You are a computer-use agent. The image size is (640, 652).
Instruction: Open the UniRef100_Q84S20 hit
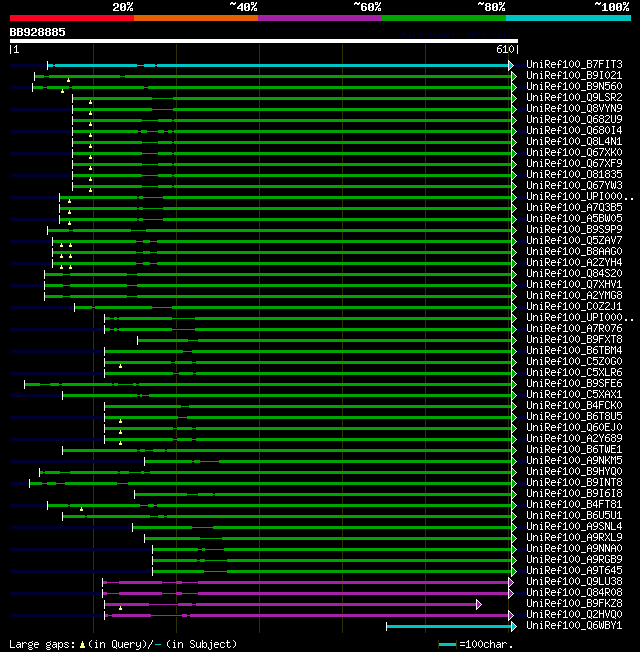(x=574, y=274)
